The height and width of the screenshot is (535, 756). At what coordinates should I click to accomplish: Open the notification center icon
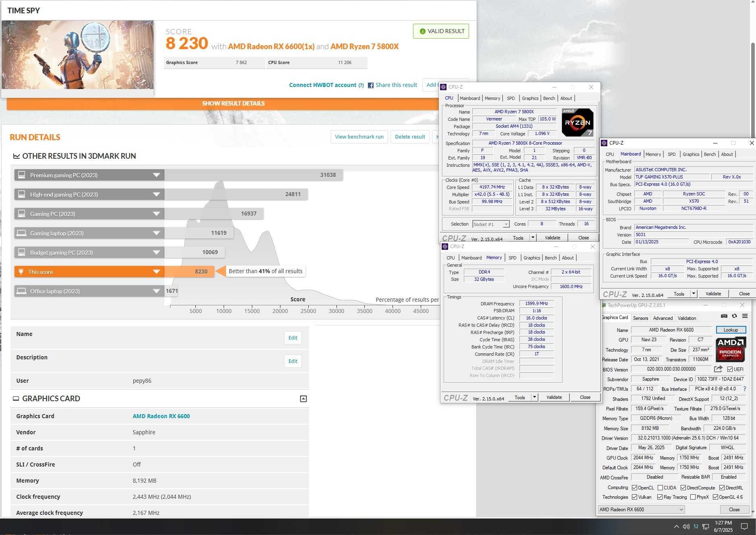[744, 527]
